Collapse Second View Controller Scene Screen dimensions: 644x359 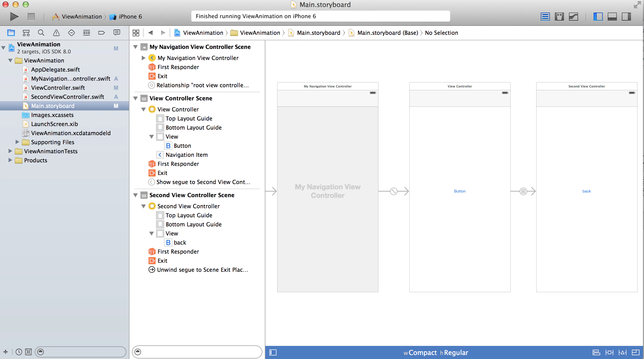pos(135,195)
